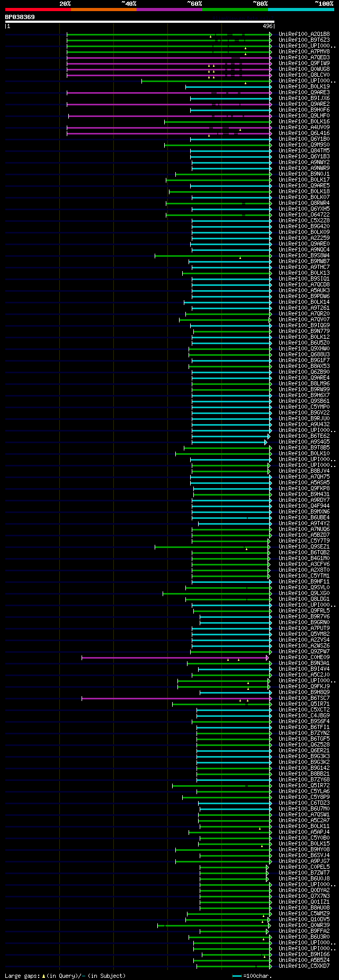This screenshot has height=980, width=339.
Task: Select label UniRef100_Q9LXG0
Action: point(304,594)
